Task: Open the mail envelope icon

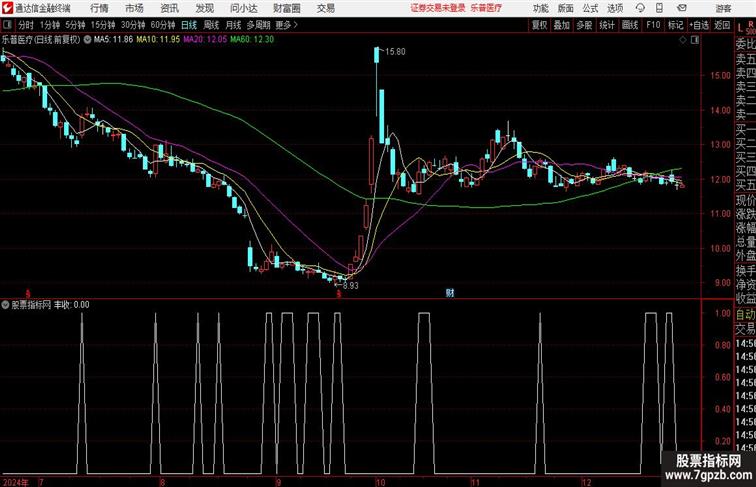Action: click(x=682, y=8)
